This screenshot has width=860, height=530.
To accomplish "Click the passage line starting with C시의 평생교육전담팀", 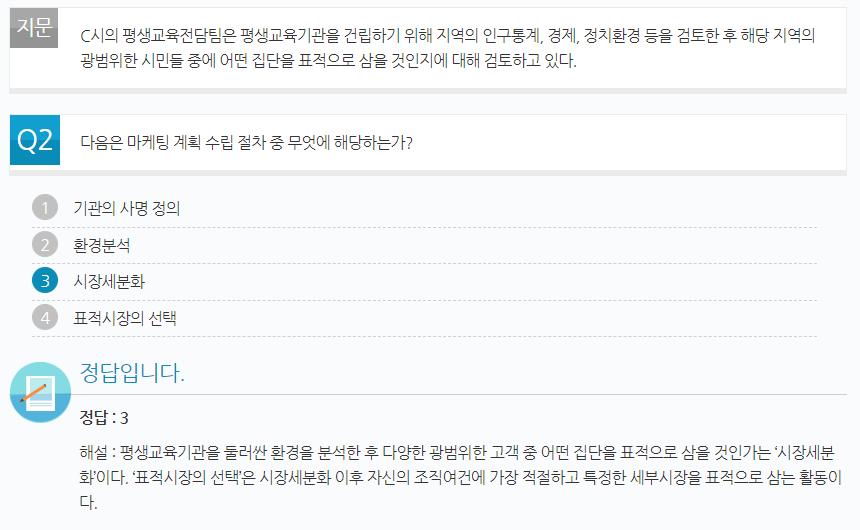I will click(448, 36).
